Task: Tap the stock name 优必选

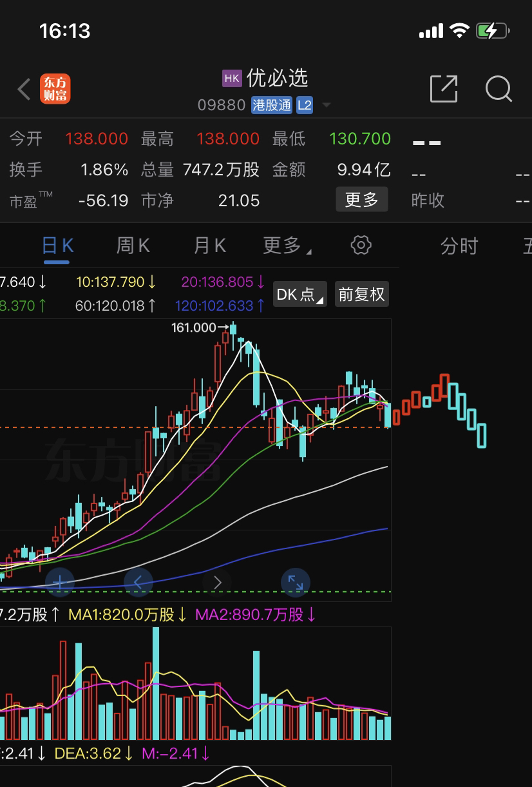Action: point(278,79)
